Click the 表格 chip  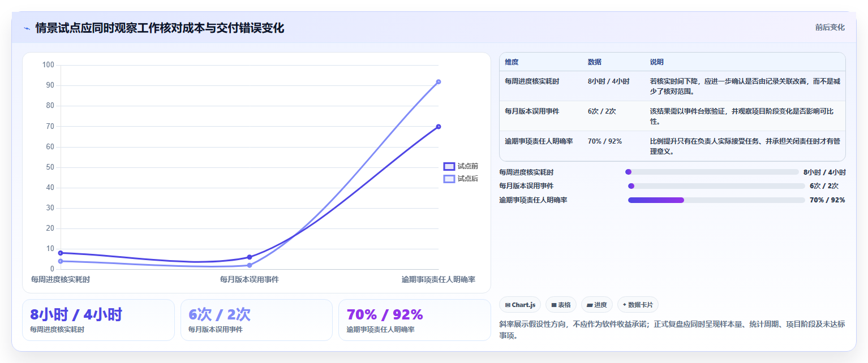[561, 305]
